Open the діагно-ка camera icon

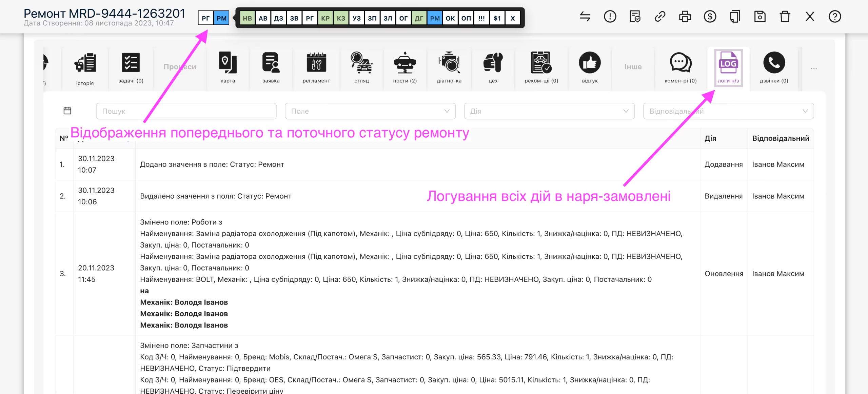coord(449,67)
